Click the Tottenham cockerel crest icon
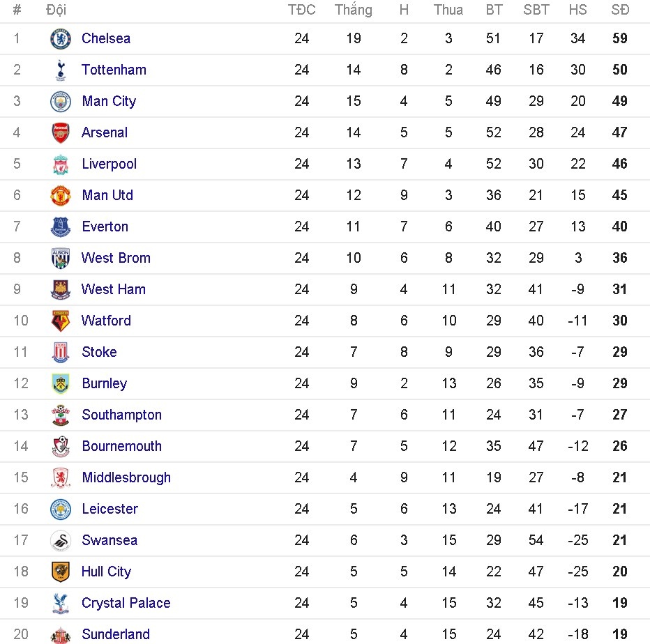This screenshot has height=644, width=650. (x=61, y=70)
